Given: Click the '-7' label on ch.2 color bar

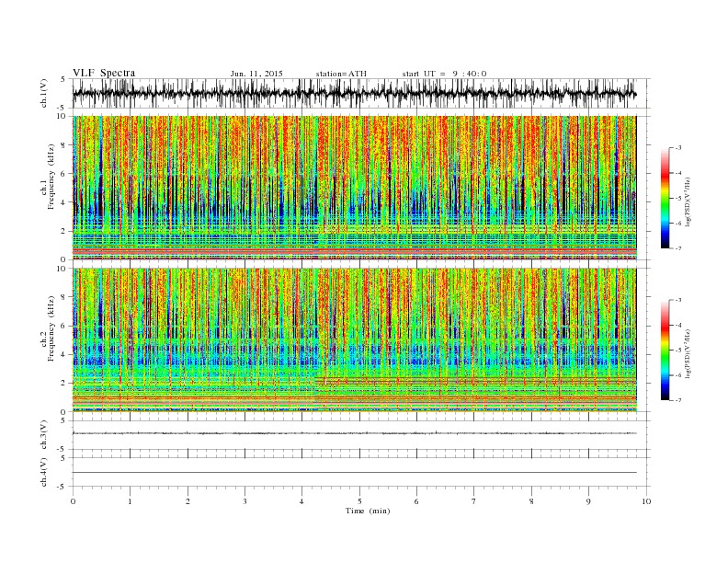Looking at the screenshot, I should [677, 400].
